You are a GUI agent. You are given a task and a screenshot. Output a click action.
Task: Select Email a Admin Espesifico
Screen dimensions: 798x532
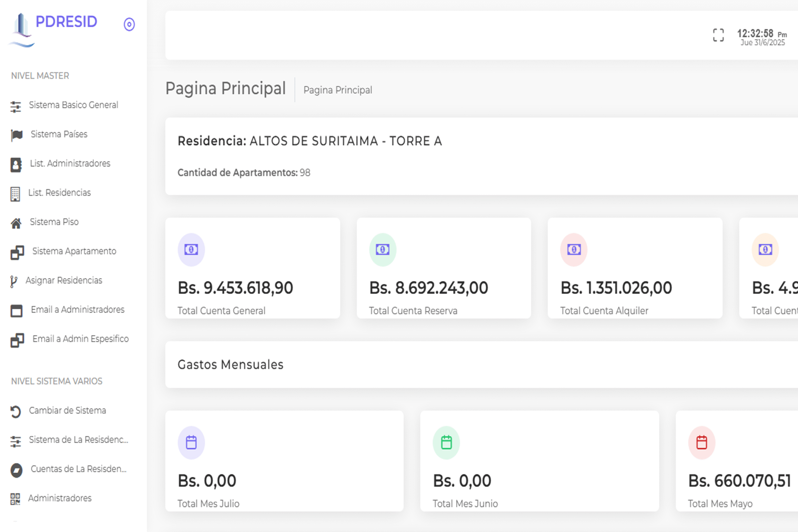point(80,339)
